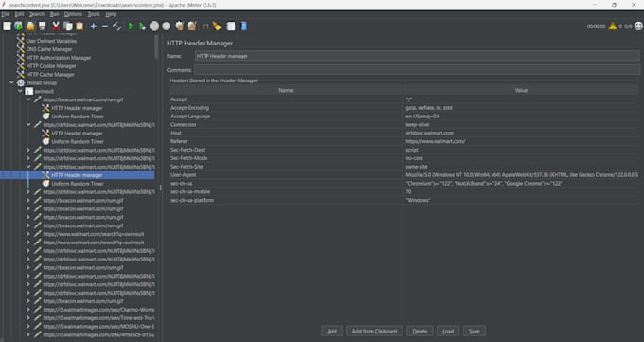Select HTTP Authorization Manager in tree
Screen dimensions: 644x342
[59, 58]
